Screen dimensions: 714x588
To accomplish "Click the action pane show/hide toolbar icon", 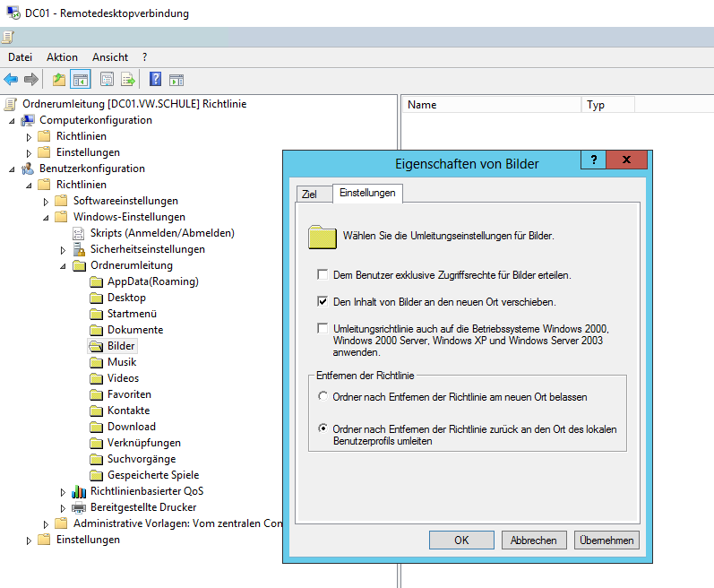I will pyautogui.click(x=176, y=80).
